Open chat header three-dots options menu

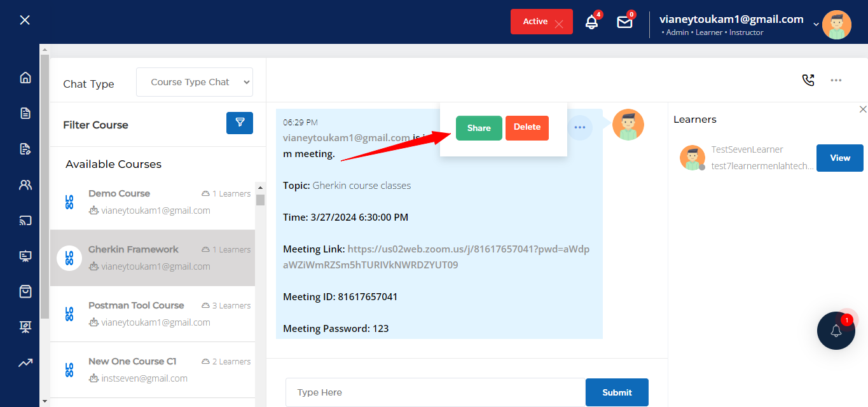pyautogui.click(x=836, y=80)
